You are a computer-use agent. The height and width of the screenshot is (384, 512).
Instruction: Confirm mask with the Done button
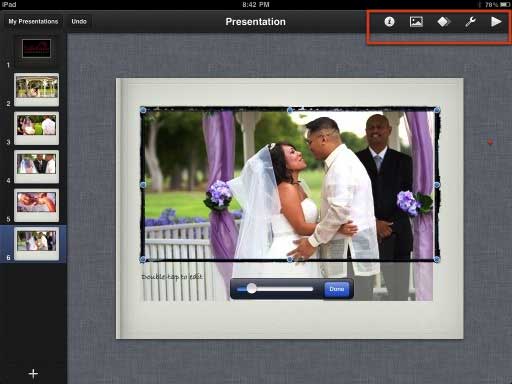[337, 289]
